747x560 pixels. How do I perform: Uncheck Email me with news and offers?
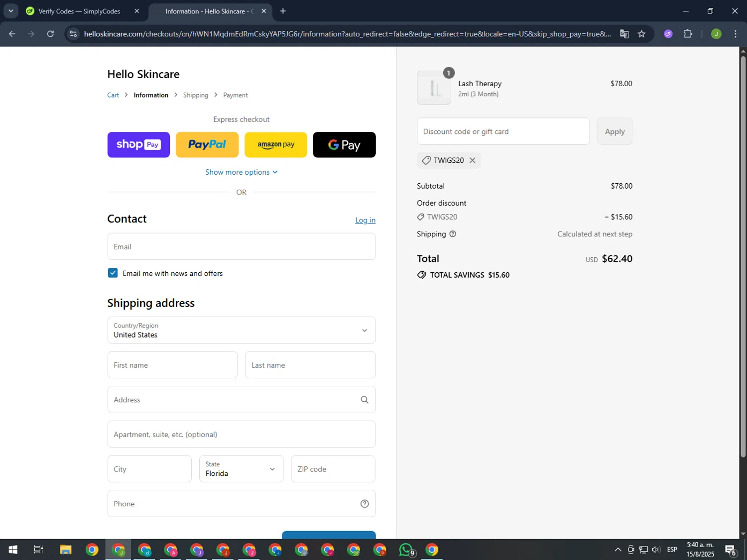113,273
